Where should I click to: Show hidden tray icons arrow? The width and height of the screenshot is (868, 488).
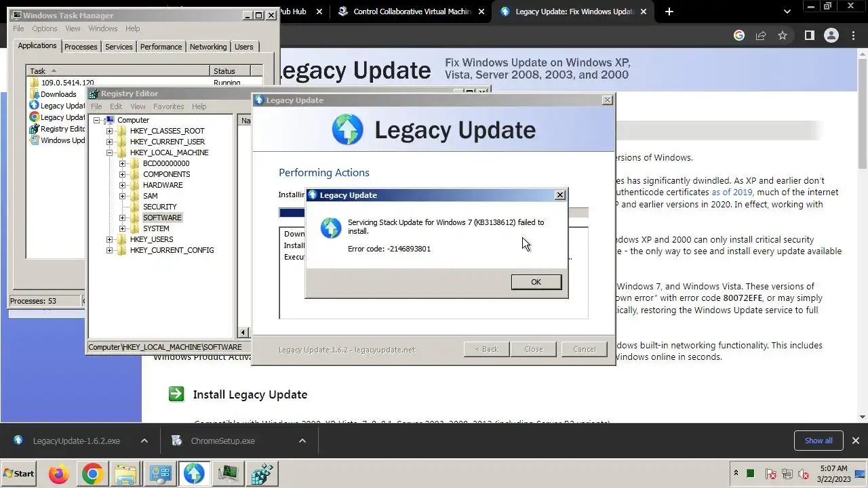tap(736, 473)
